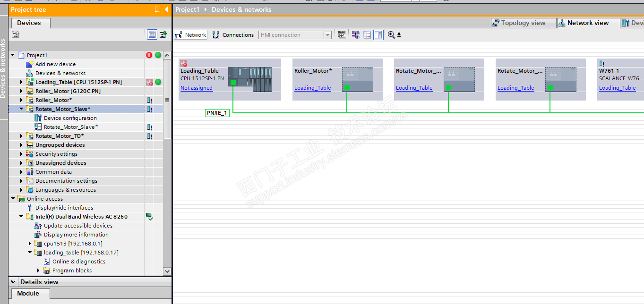Open the HMI connection type dropdown

pyautogui.click(x=327, y=35)
